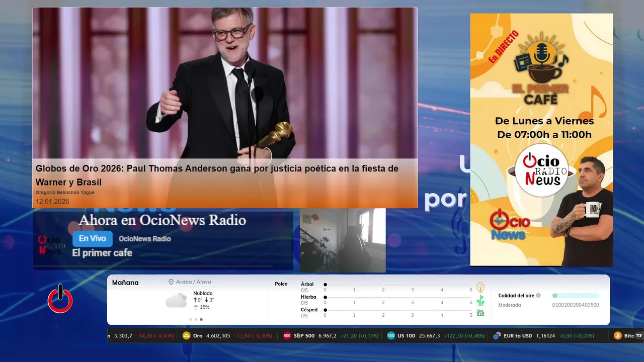Click the '-13,94 (-0,30%)' Oro change

pyautogui.click(x=253, y=336)
